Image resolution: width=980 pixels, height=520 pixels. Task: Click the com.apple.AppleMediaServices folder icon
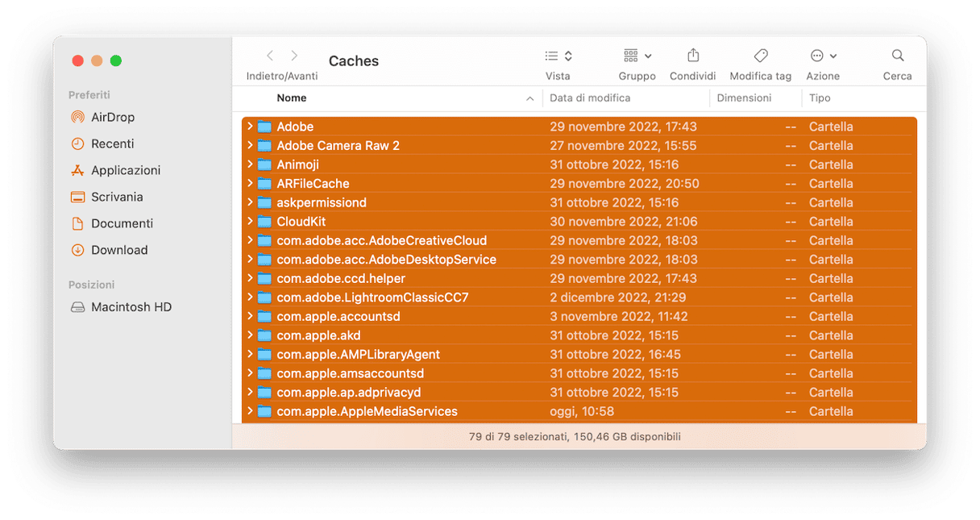coord(264,411)
